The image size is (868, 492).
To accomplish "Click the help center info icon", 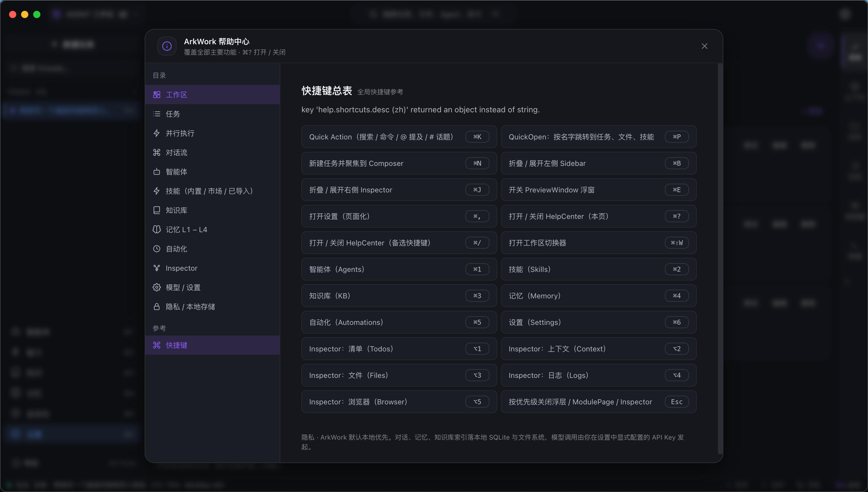I will pyautogui.click(x=167, y=46).
